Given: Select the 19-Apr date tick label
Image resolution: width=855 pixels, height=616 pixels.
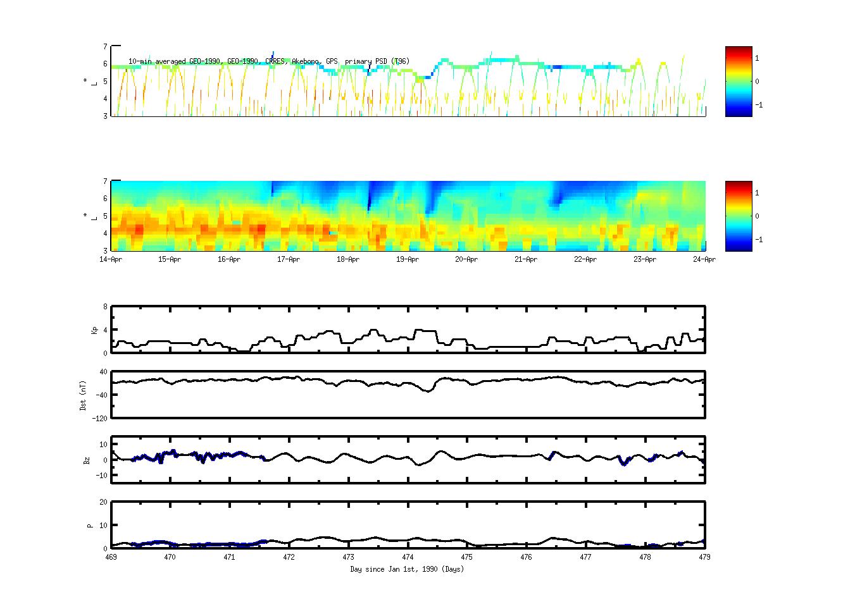Looking at the screenshot, I should click(x=408, y=259).
